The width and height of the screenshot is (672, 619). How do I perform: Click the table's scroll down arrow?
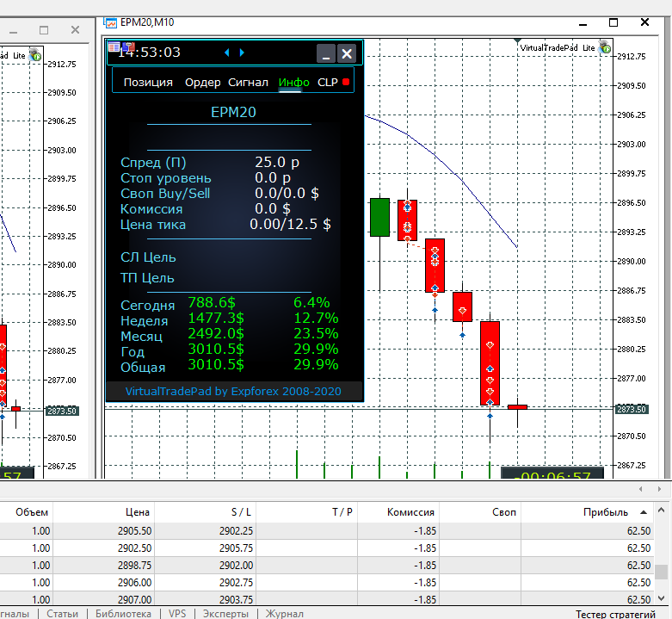tap(662, 598)
